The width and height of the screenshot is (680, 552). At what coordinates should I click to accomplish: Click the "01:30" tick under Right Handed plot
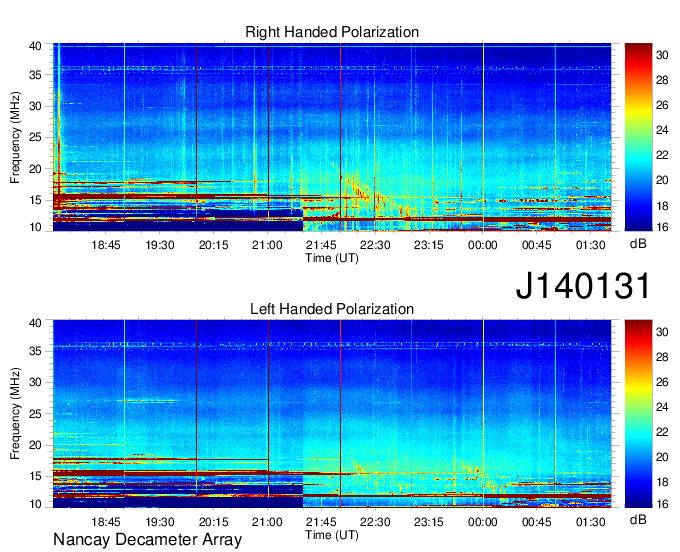(590, 245)
